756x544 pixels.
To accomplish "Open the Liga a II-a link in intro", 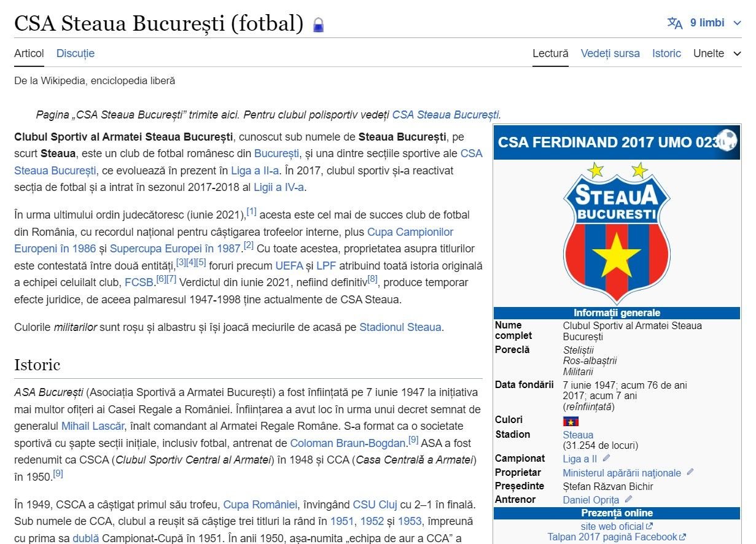I will tap(255, 170).
